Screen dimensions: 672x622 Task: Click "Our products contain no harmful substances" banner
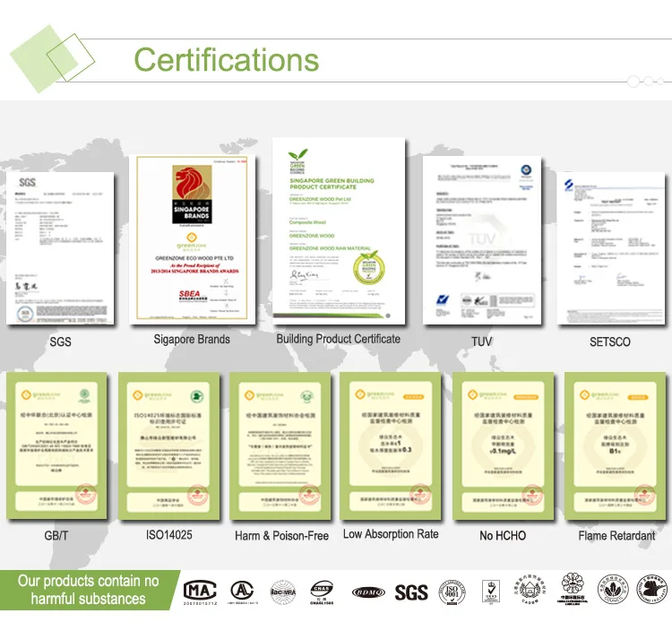[x=88, y=590]
